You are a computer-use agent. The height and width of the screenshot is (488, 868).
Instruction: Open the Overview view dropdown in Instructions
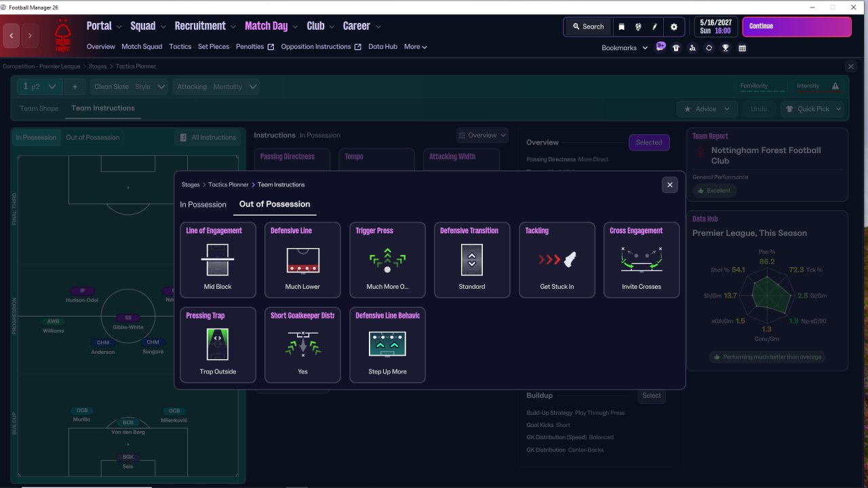[x=482, y=136]
